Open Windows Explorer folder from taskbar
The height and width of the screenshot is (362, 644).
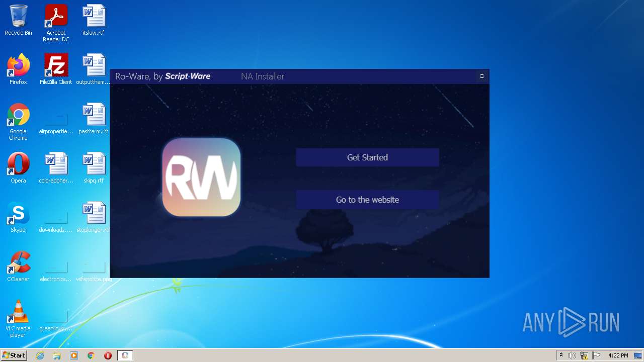pyautogui.click(x=57, y=355)
